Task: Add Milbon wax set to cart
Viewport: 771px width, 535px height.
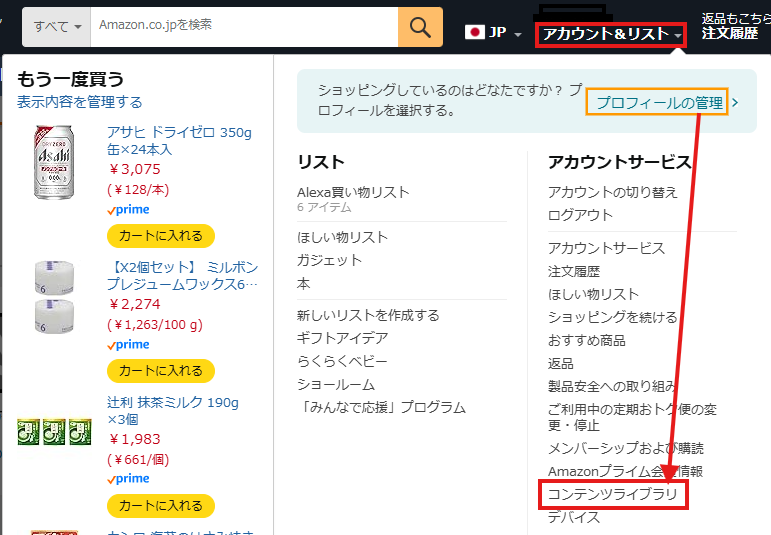Action: [160, 371]
